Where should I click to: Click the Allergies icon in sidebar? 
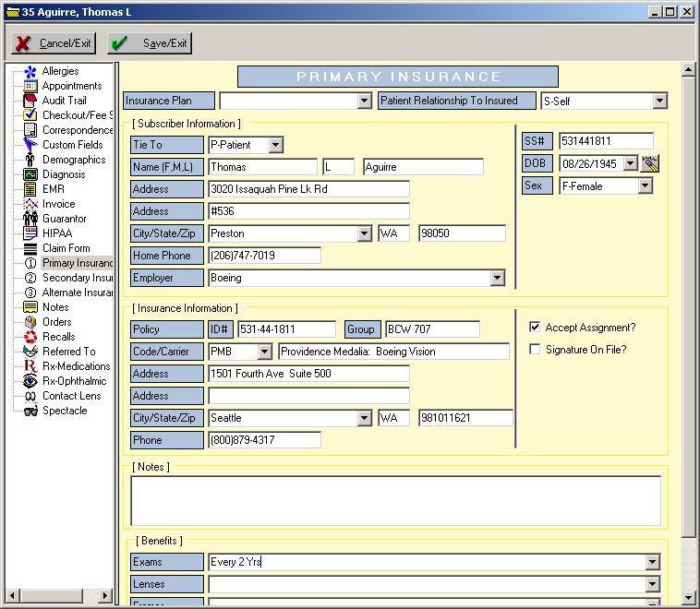tap(30, 71)
